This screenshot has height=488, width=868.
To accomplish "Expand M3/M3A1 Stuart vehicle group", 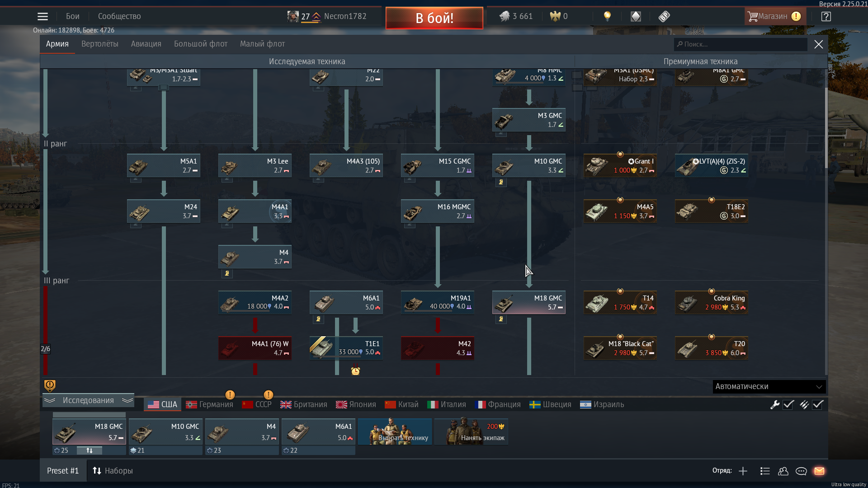I will (164, 88).
